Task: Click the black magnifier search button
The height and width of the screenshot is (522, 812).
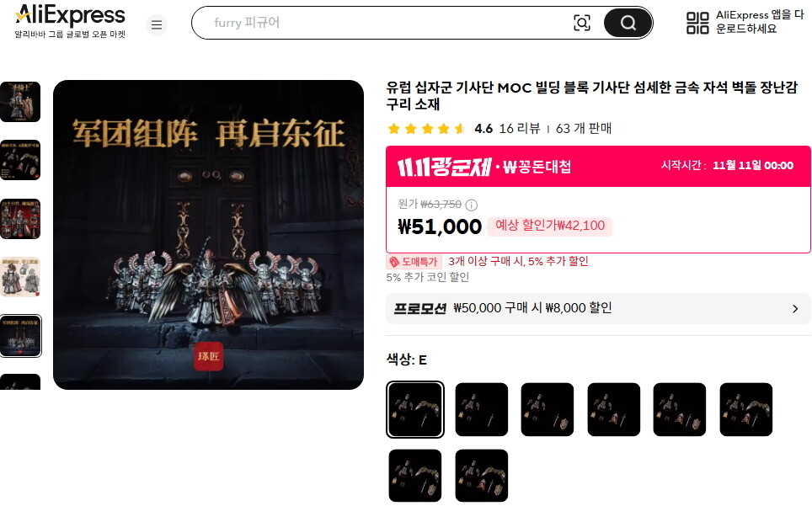Action: click(x=628, y=23)
